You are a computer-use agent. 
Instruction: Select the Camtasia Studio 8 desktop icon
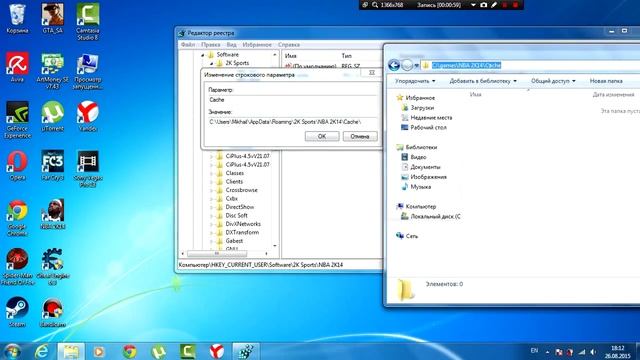pos(87,22)
